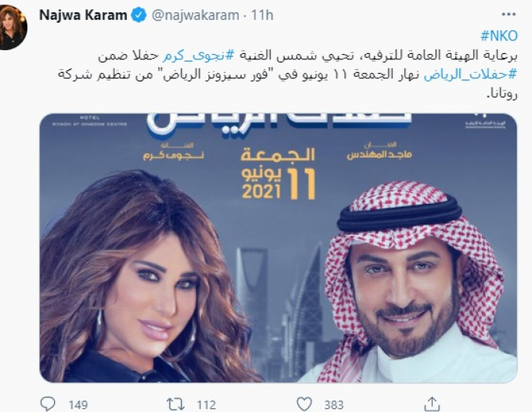Click the 11h timestamp
This screenshot has width=532, height=412.
click(262, 15)
